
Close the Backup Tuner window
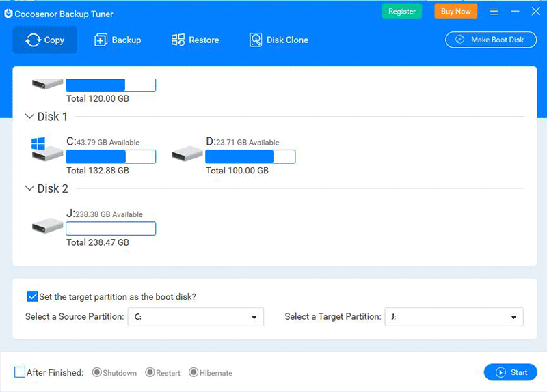(536, 12)
